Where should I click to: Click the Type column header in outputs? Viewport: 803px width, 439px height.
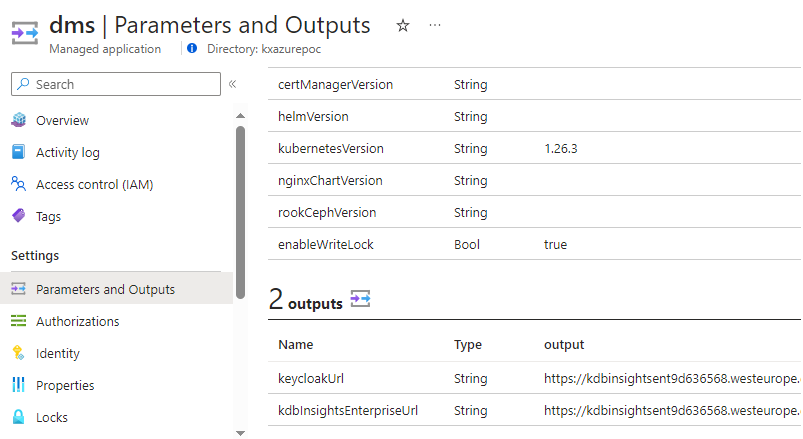pos(468,345)
